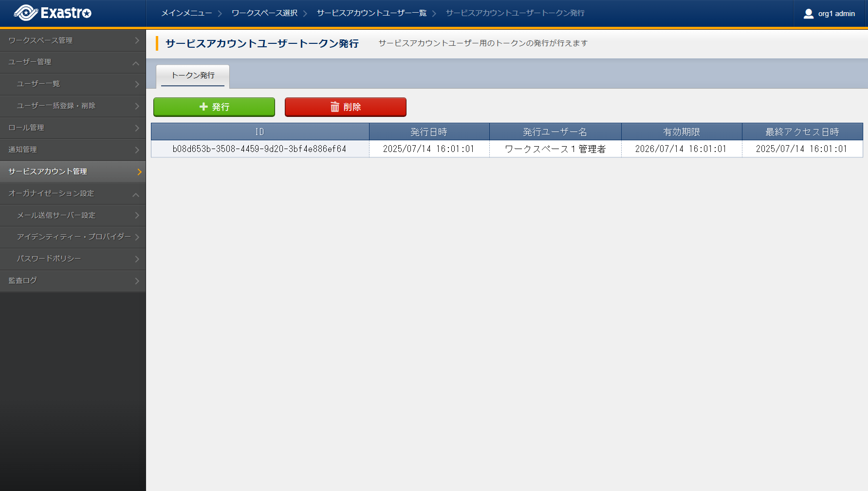The height and width of the screenshot is (491, 868).
Task: Click the arrow beside ロール管理
Action: [137, 128]
